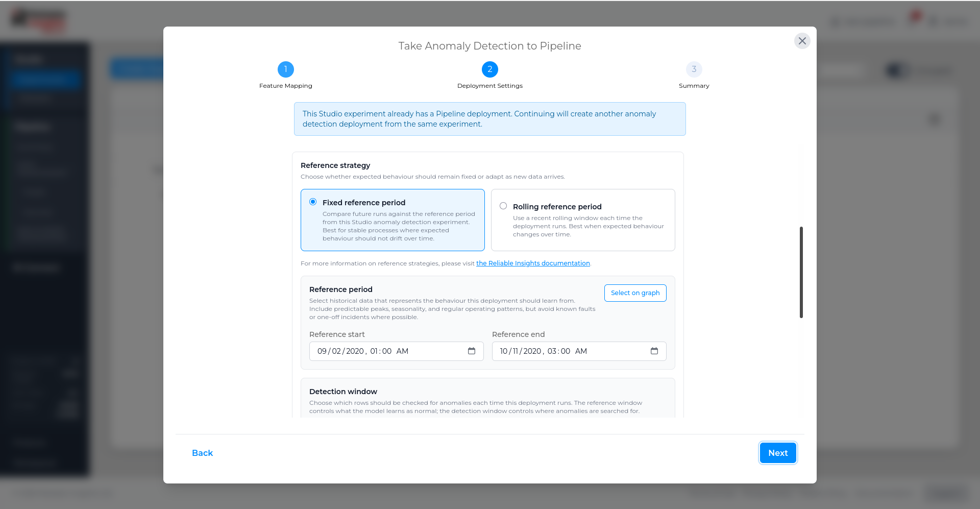Select step 2 Deployment Settings circle
The height and width of the screenshot is (509, 980).
click(489, 69)
